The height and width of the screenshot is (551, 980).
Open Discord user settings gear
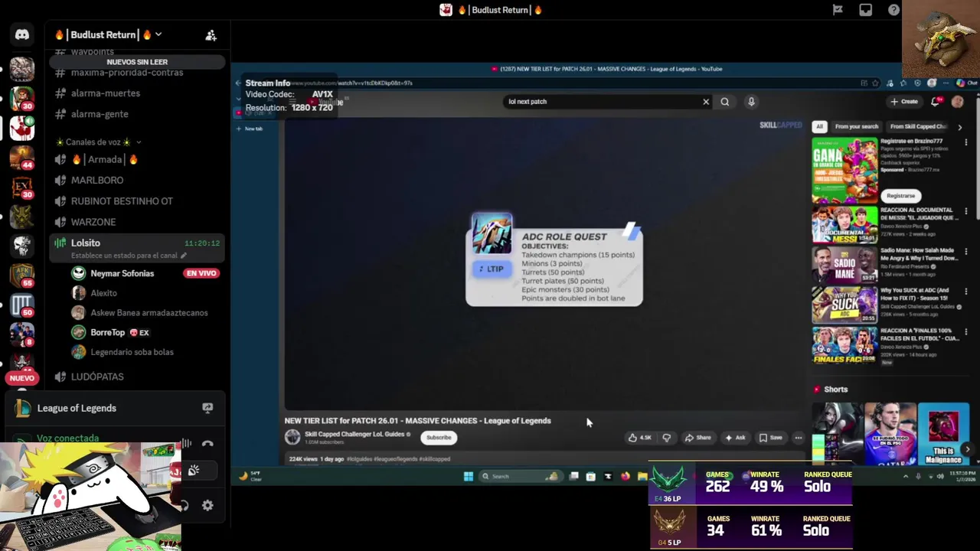click(207, 505)
